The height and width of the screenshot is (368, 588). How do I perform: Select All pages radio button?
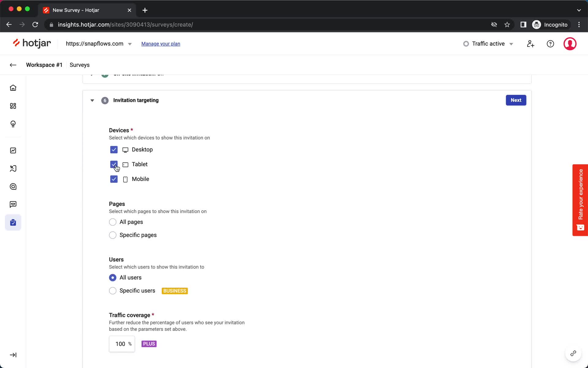click(x=113, y=222)
